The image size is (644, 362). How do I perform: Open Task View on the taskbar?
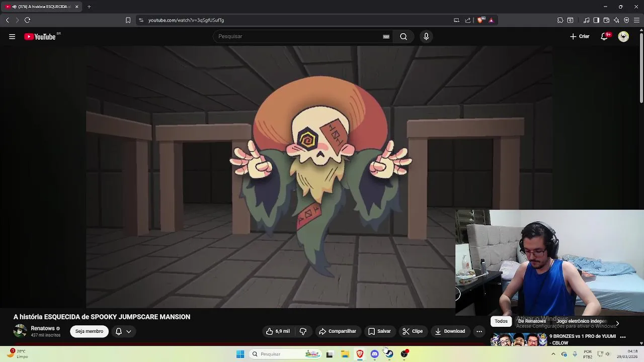(330, 354)
